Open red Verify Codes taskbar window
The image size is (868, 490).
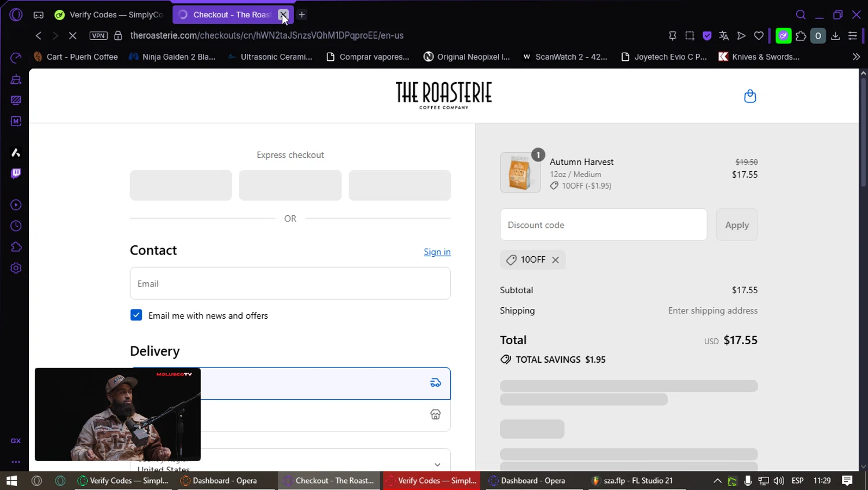click(431, 481)
